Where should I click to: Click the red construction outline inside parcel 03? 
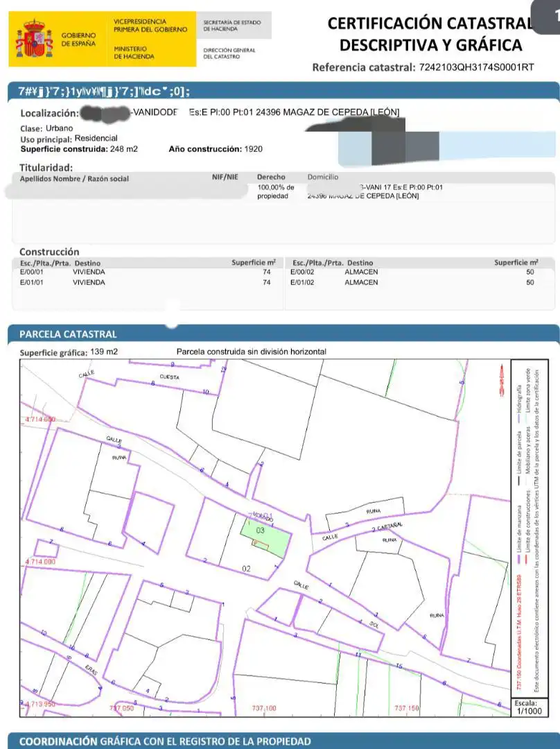coord(261,544)
